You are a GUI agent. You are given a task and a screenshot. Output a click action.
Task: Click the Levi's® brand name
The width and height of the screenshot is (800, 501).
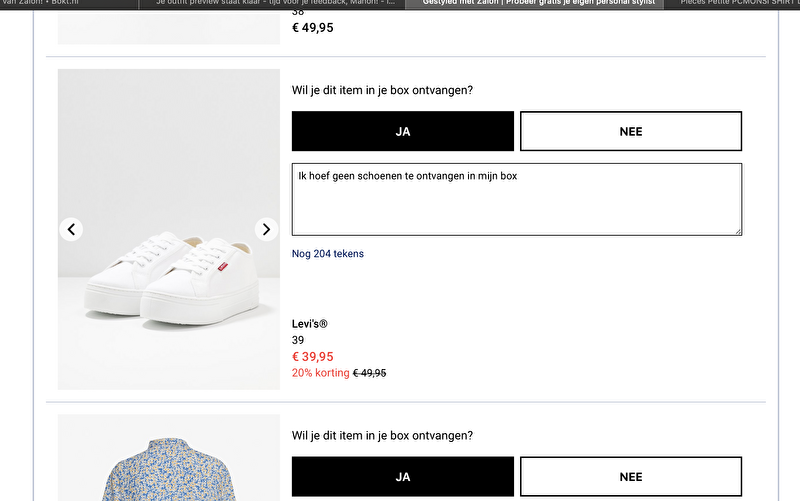(x=310, y=324)
